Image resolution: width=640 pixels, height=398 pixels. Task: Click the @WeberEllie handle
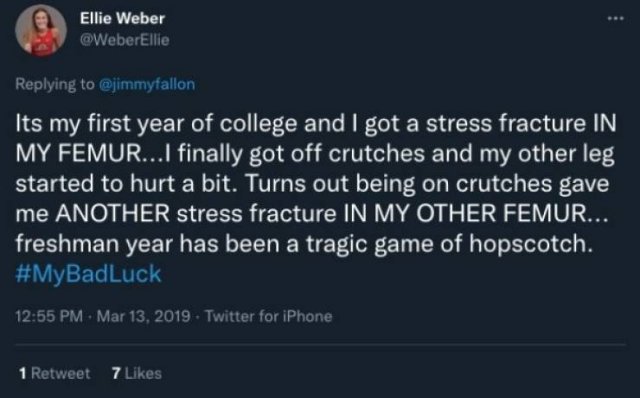[124, 40]
